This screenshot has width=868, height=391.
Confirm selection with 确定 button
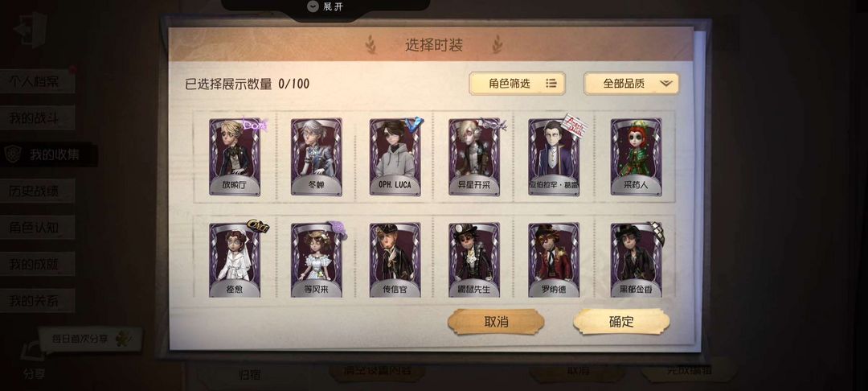coord(621,322)
